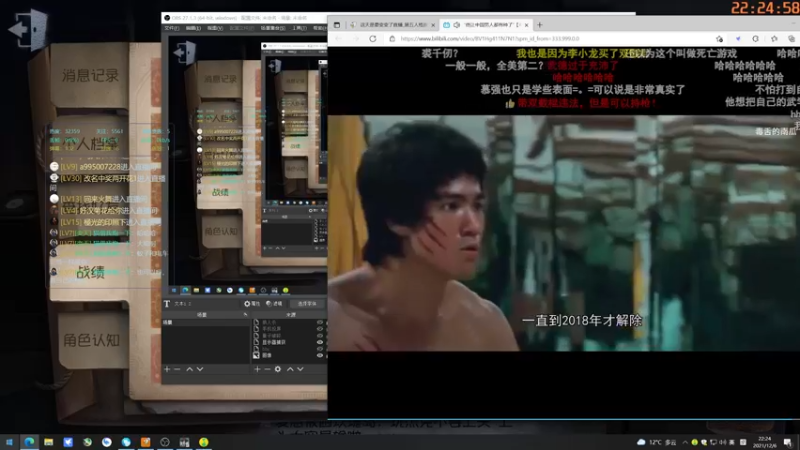Open orange app icon in taskbar
The height and width of the screenshot is (450, 800).
click(145, 442)
